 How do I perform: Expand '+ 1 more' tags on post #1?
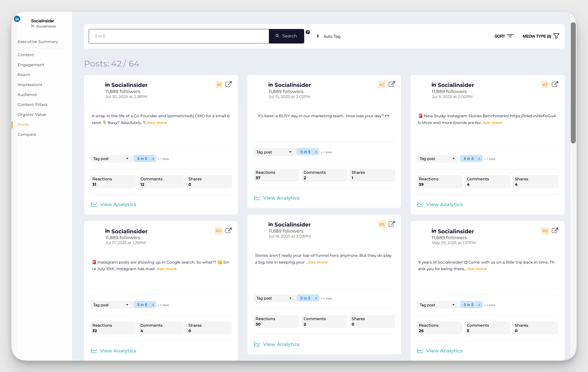pyautogui.click(x=163, y=159)
